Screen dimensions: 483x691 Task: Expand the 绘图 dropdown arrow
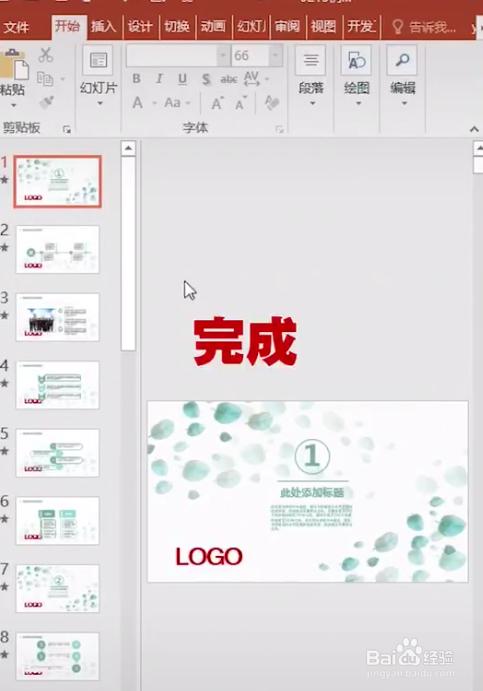point(358,104)
